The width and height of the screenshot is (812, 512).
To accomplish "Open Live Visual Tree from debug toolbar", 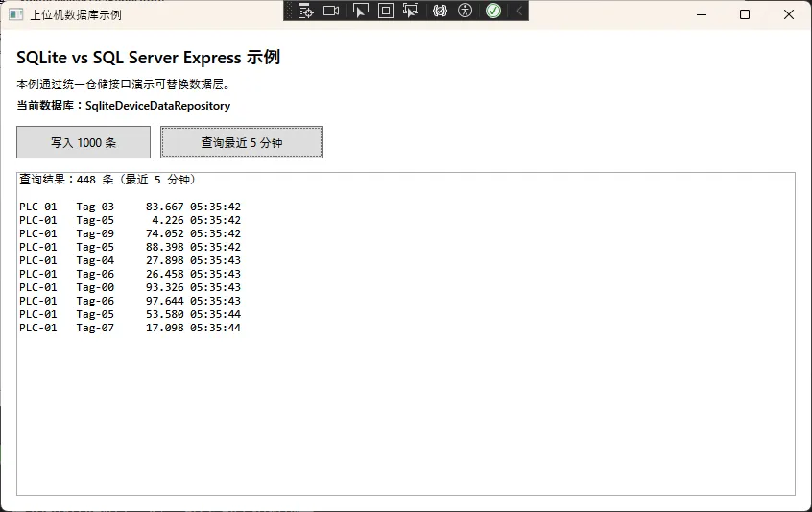I will 305,11.
